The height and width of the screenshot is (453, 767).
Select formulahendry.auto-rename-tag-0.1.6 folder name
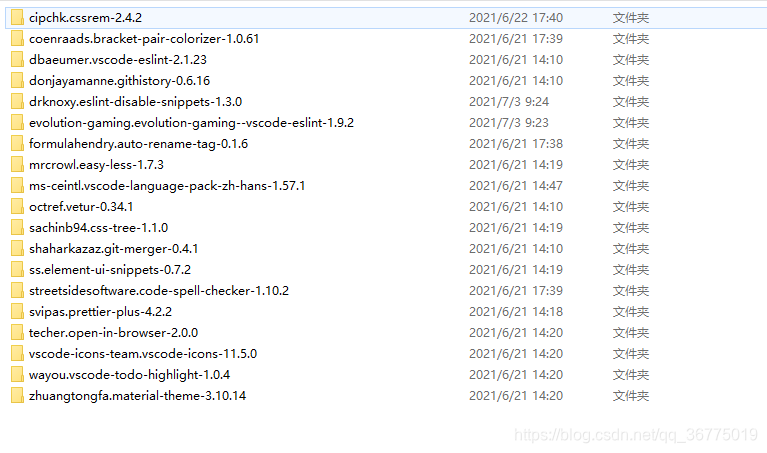coord(138,144)
